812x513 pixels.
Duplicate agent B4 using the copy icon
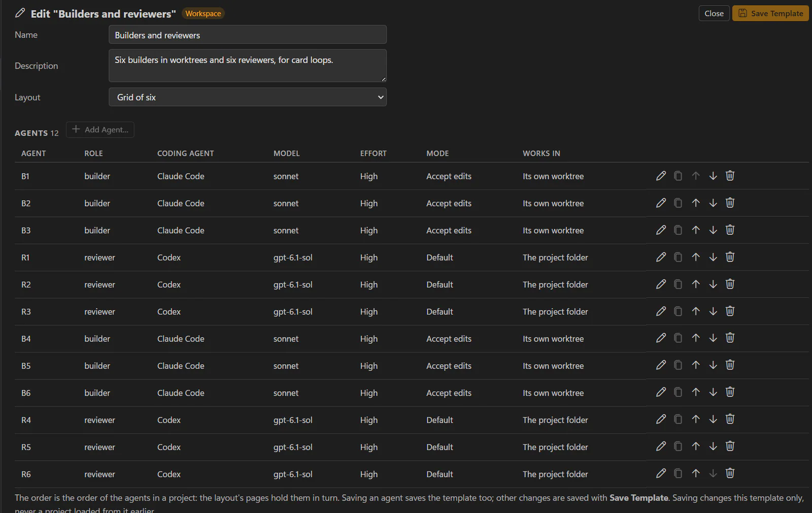[678, 338]
